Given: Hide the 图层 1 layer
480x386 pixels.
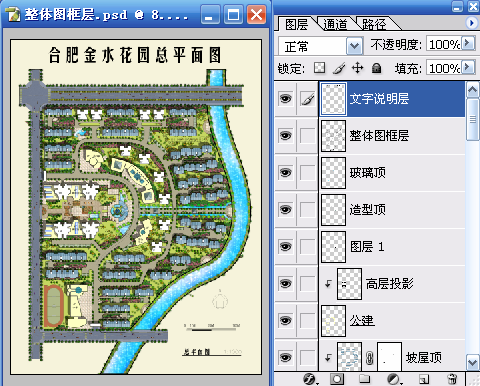Looking at the screenshot, I should coord(285,247).
